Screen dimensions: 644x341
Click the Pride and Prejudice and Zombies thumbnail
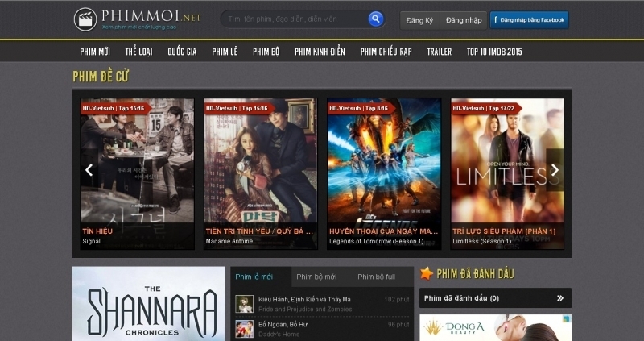[x=244, y=303]
